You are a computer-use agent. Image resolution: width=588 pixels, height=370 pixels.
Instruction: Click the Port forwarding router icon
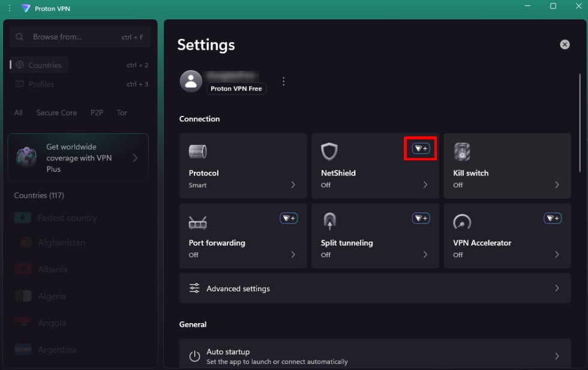(x=197, y=222)
